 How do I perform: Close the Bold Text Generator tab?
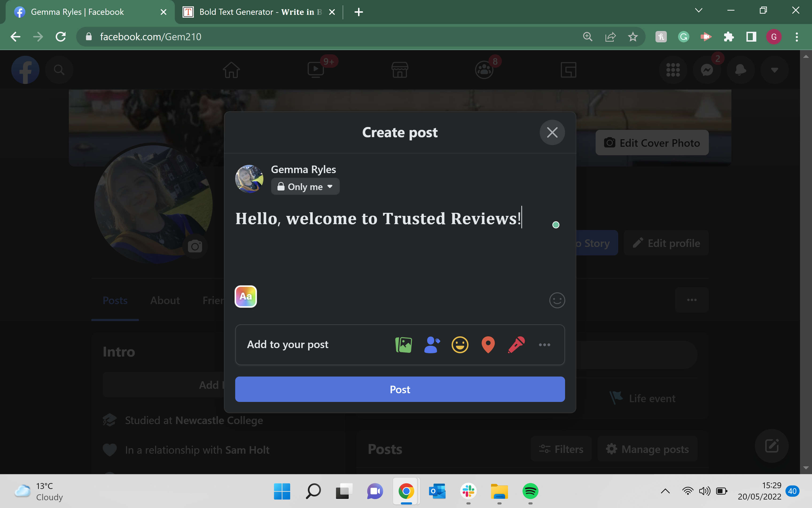pyautogui.click(x=332, y=12)
